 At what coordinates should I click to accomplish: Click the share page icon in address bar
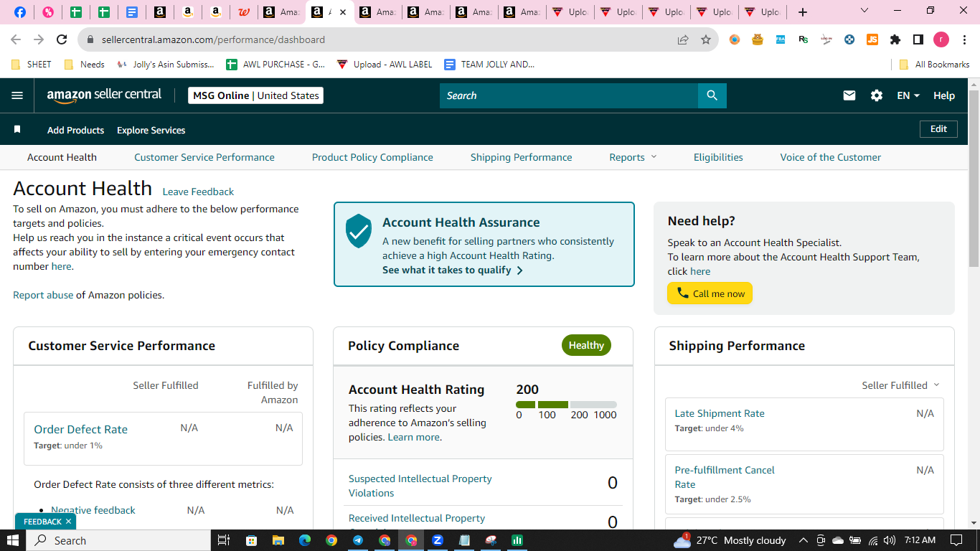pyautogui.click(x=683, y=39)
